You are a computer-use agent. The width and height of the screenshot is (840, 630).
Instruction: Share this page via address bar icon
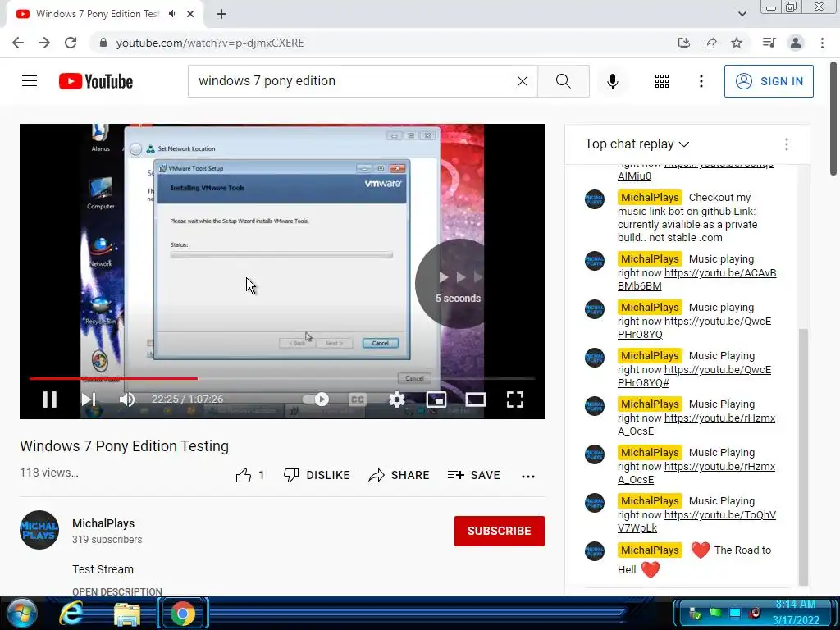point(710,43)
